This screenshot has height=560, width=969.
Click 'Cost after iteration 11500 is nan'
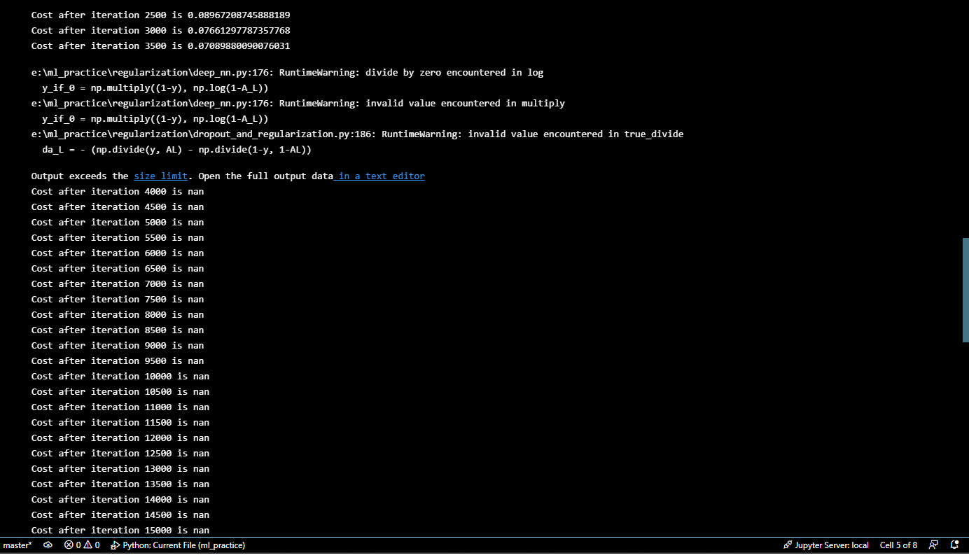(x=120, y=423)
